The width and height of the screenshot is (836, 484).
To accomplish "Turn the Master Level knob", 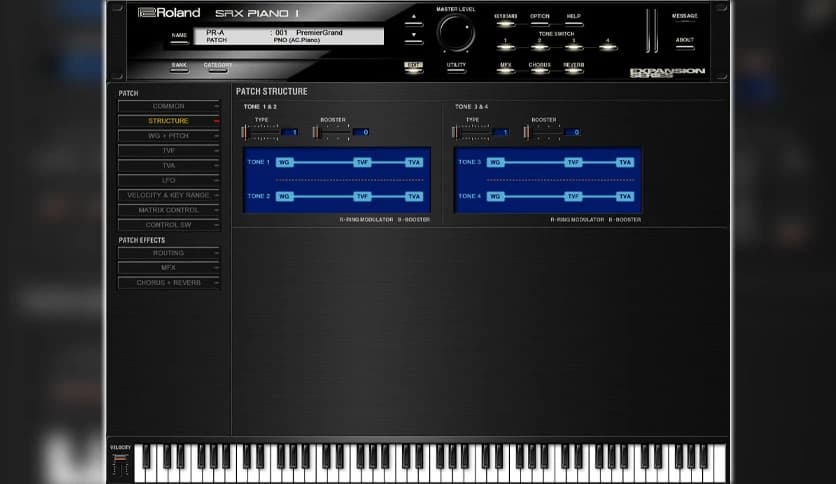I will [456, 33].
